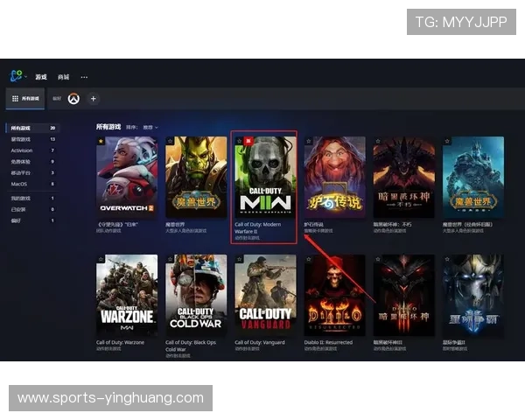Viewport: 525px width, 420px height.
Task: Filter games by Activision in sidebar
Action: [x=33, y=150]
